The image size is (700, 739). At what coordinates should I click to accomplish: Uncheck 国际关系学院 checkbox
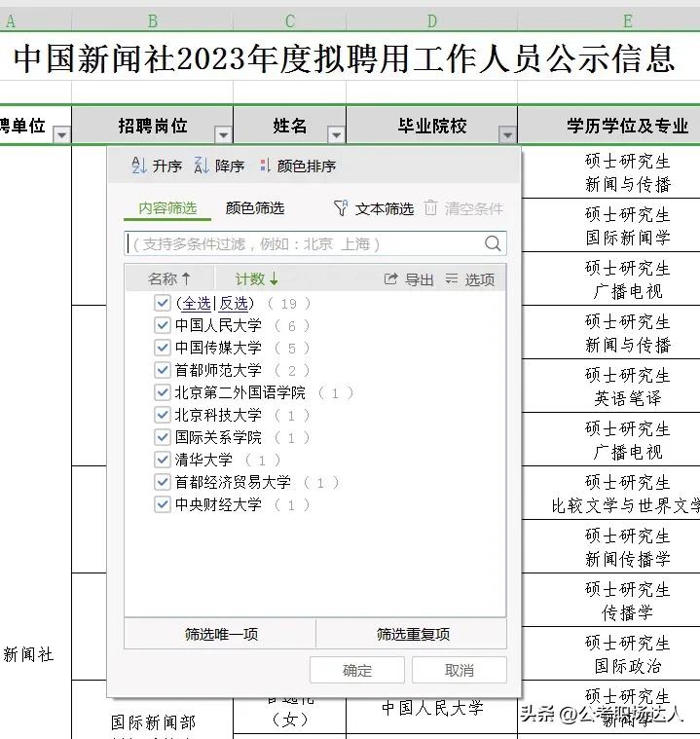pyautogui.click(x=163, y=437)
